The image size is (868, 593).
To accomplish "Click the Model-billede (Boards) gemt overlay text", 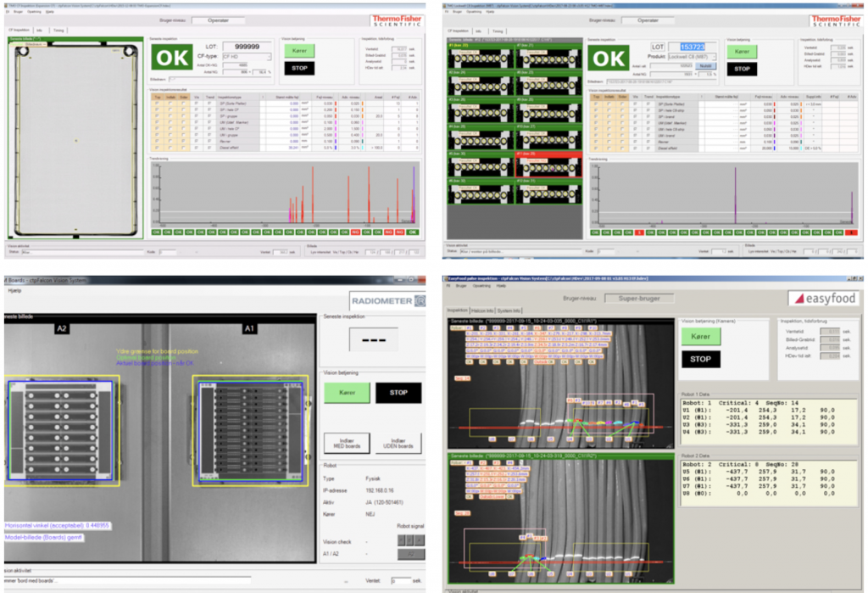I will pyautogui.click(x=44, y=538).
